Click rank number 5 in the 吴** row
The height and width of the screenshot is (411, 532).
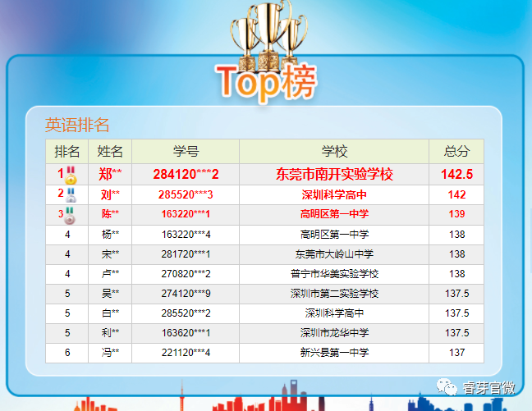tap(67, 294)
